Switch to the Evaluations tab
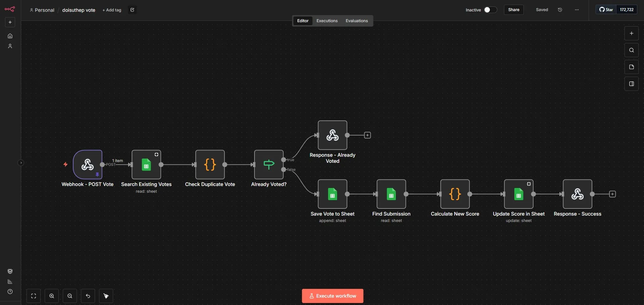This screenshot has height=305, width=644. (357, 21)
